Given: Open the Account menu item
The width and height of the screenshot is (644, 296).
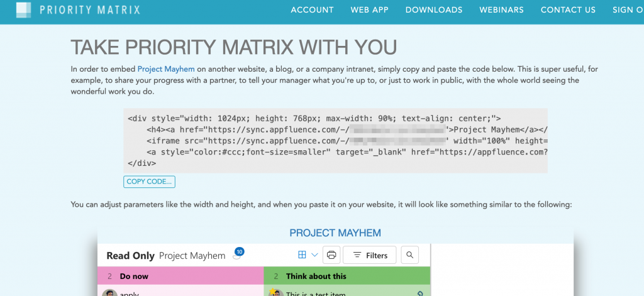Looking at the screenshot, I should [312, 10].
